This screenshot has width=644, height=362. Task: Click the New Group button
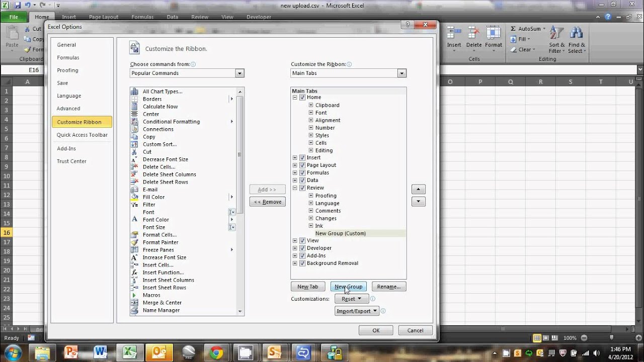(x=348, y=287)
